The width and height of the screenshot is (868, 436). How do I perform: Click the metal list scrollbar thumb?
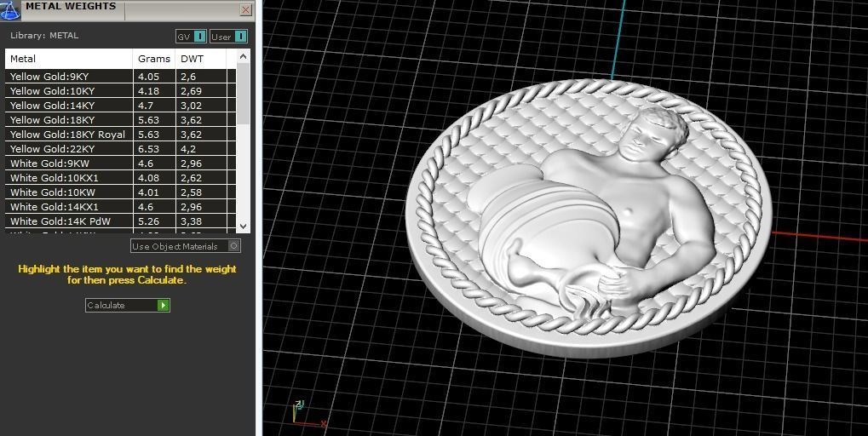click(243, 93)
